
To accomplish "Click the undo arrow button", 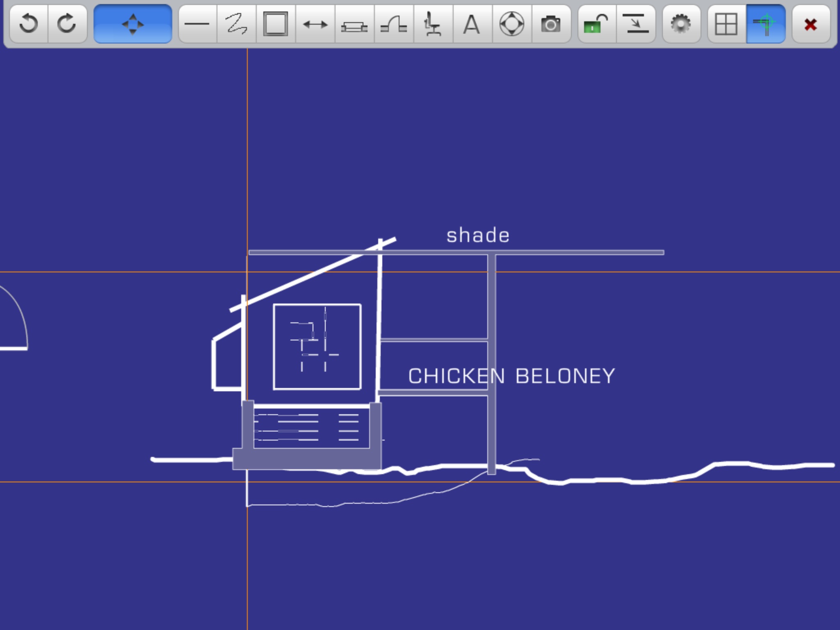I will pos(29,24).
